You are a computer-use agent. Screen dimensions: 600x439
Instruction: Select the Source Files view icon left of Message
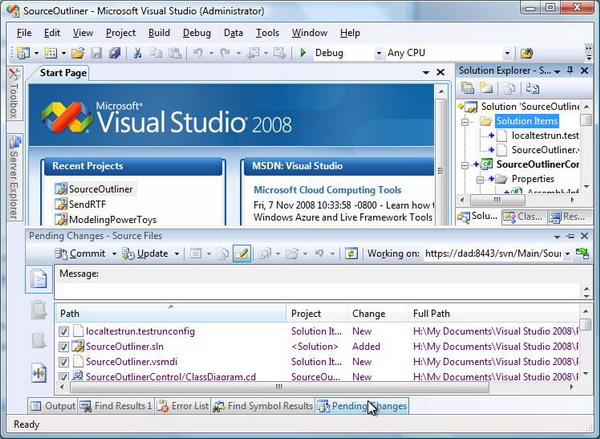point(39,279)
